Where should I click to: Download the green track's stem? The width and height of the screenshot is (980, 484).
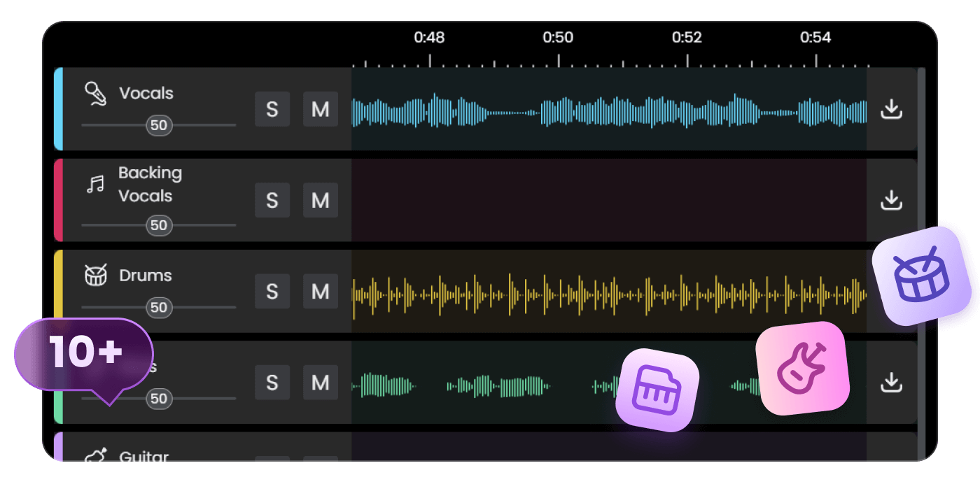890,382
